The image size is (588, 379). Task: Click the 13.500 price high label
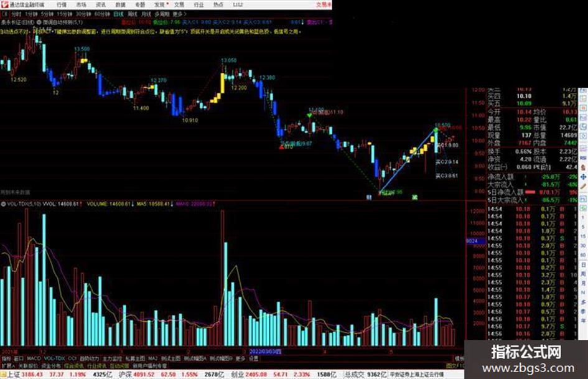82,49
